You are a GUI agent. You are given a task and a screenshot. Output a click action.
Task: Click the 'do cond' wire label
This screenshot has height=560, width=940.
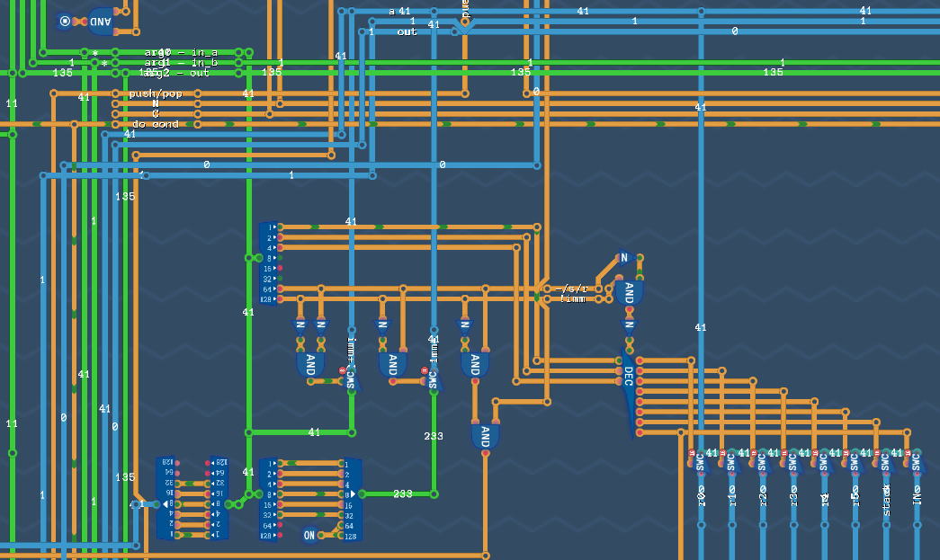[156, 124]
